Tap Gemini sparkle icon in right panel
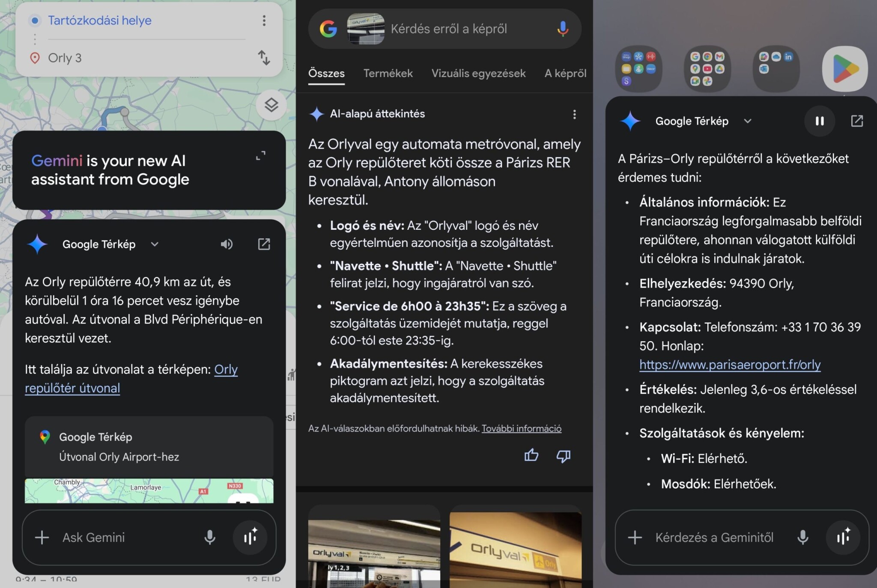 coord(630,121)
